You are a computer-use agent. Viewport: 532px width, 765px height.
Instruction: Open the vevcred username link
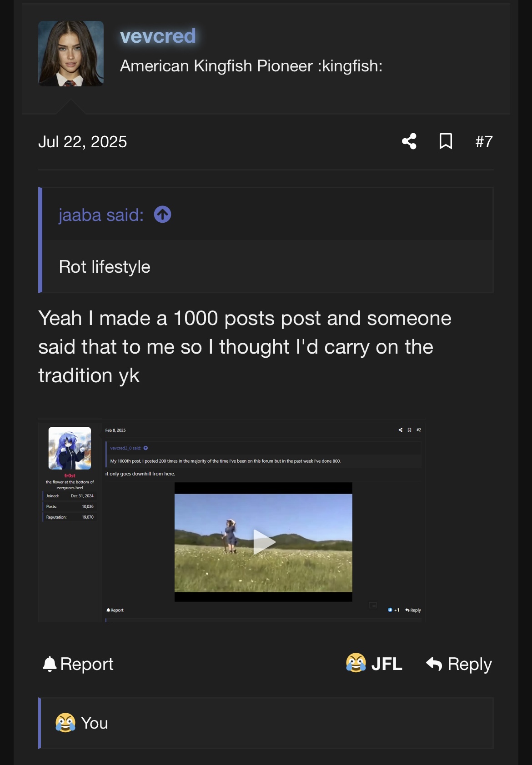[x=158, y=36]
